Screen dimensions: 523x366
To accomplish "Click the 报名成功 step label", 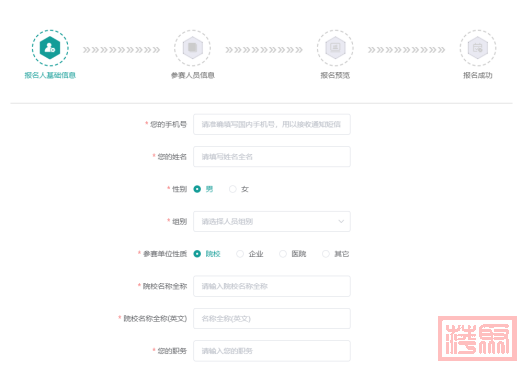I will (x=478, y=75).
